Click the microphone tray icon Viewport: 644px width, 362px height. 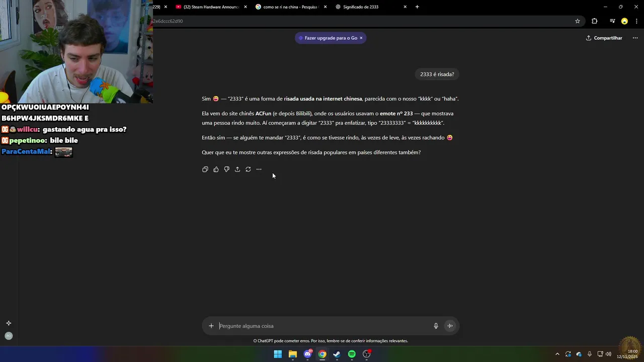[590, 354]
